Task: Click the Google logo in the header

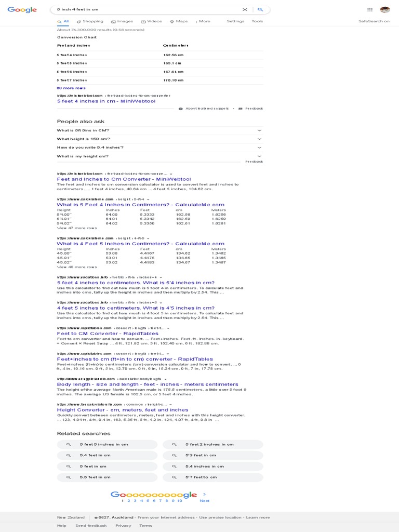Action: pyautogui.click(x=22, y=9)
